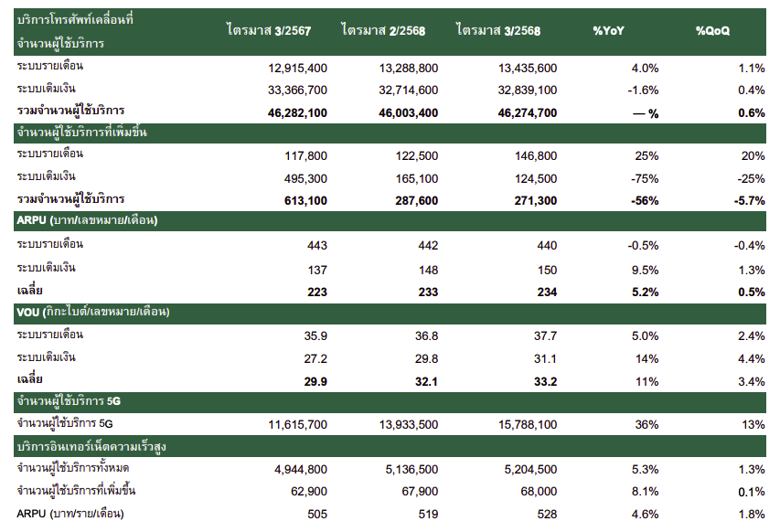
Task: Select the "ARPU (บาท/เลขหมาย/เดือน)" green section header
Action: (x=88, y=220)
